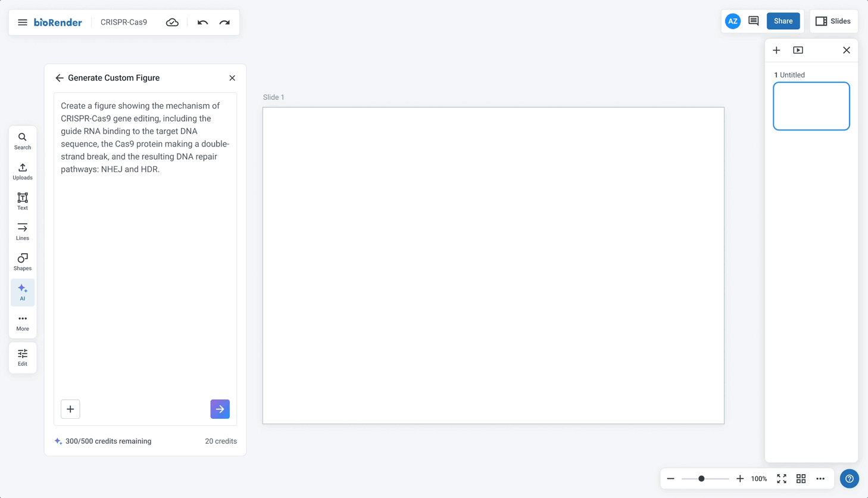Screen dimensions: 868x498
Task: Open the hamburger main menu
Action: [23, 23]
